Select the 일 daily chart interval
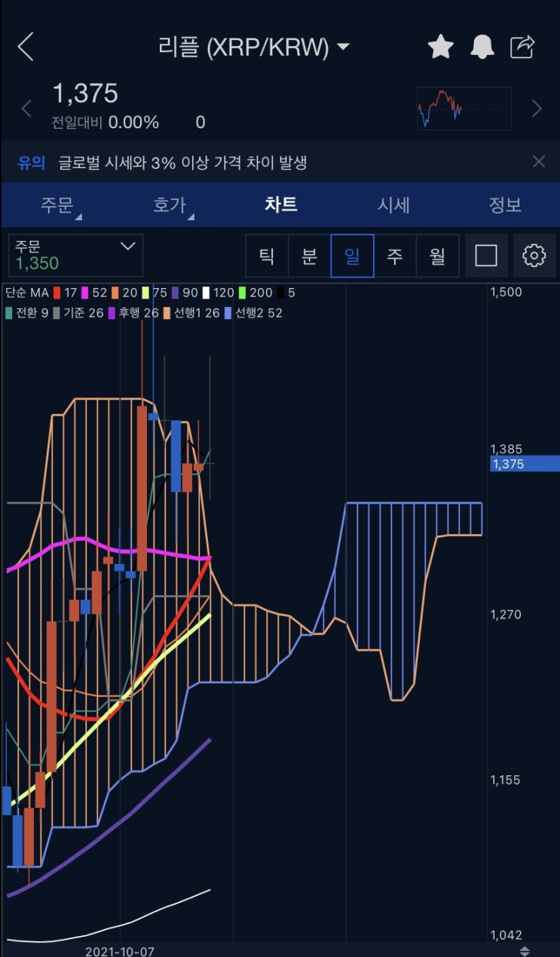This screenshot has width=560, height=957. tap(352, 256)
